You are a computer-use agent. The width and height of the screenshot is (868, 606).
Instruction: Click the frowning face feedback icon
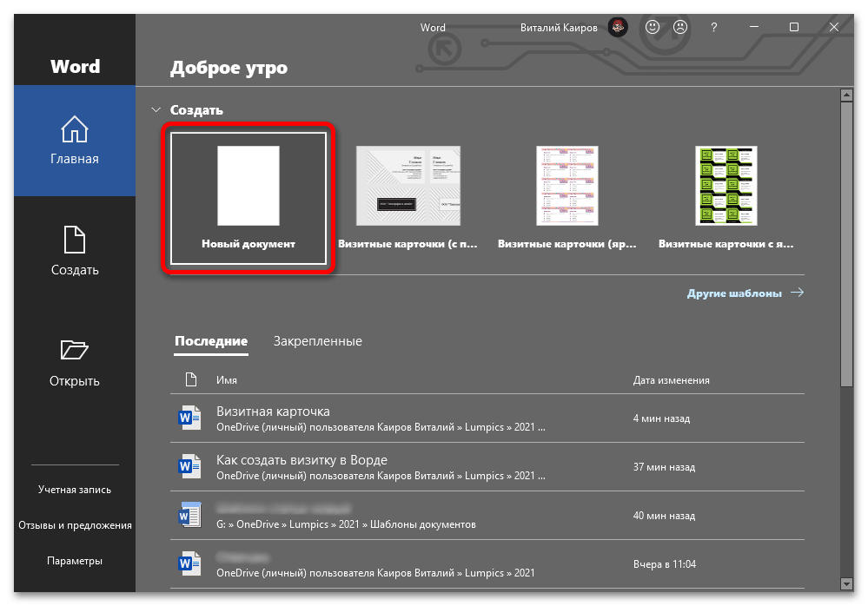(680, 27)
